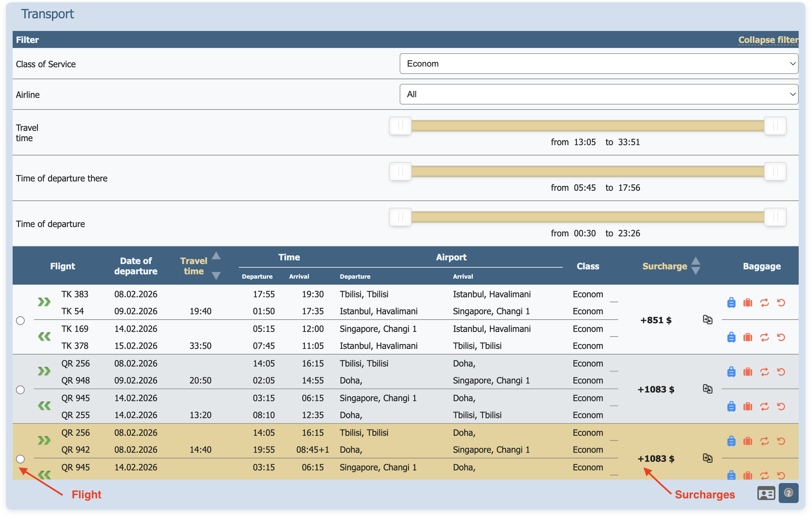Click the left handle of Travel time slider

pos(400,126)
